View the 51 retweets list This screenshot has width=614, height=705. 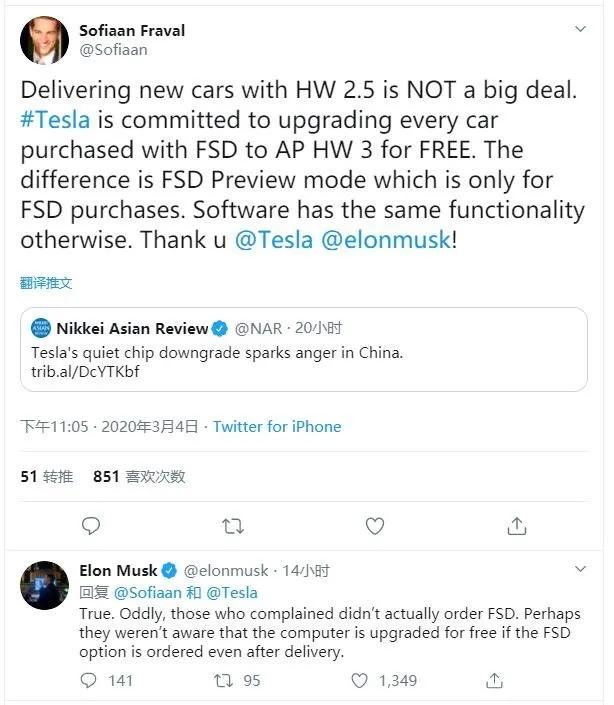coord(46,477)
